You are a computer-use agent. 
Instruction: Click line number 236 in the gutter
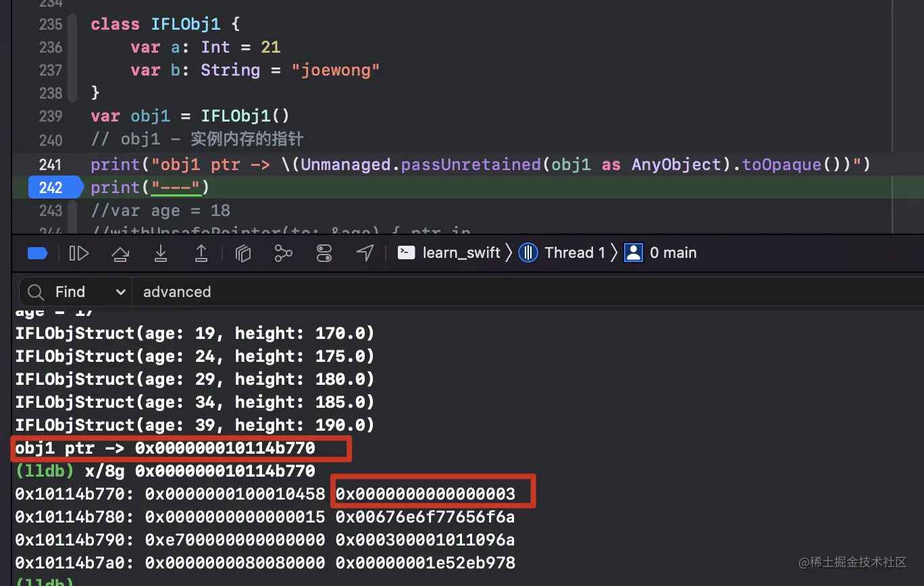pyautogui.click(x=51, y=47)
